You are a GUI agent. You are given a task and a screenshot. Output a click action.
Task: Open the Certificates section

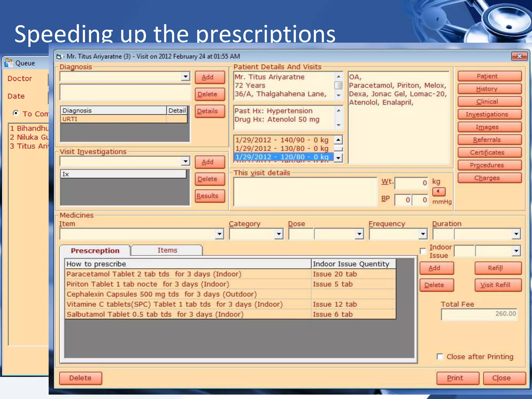(x=490, y=152)
